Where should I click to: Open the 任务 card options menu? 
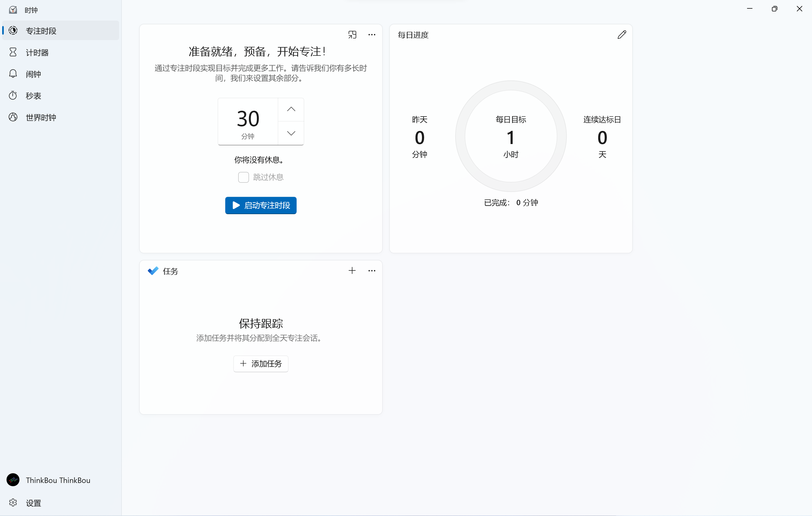tap(372, 270)
